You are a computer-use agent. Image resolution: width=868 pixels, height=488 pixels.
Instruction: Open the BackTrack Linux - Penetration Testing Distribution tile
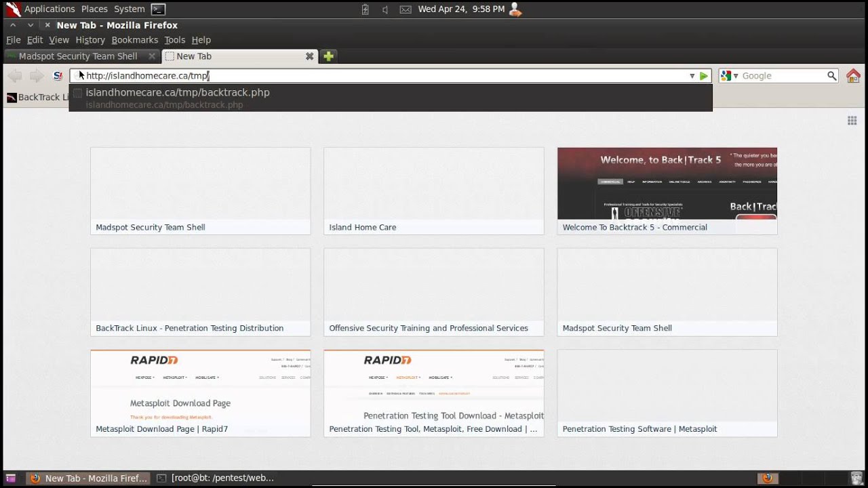tap(201, 292)
